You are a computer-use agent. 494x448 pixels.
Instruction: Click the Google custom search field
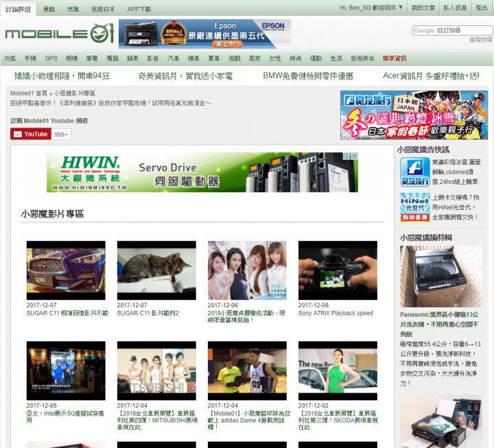[452, 31]
